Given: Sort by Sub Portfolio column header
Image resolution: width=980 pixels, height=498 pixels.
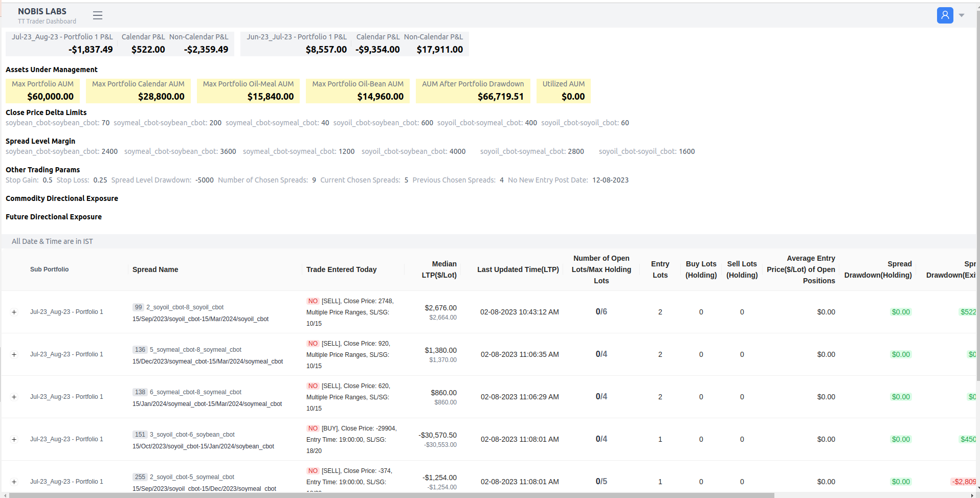Looking at the screenshot, I should pyautogui.click(x=49, y=269).
